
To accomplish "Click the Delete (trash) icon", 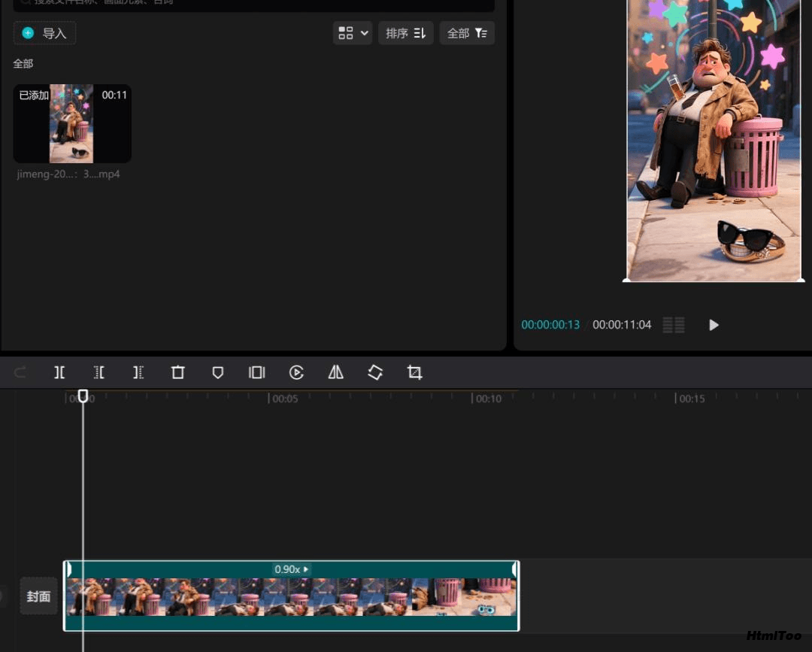I will click(x=177, y=372).
